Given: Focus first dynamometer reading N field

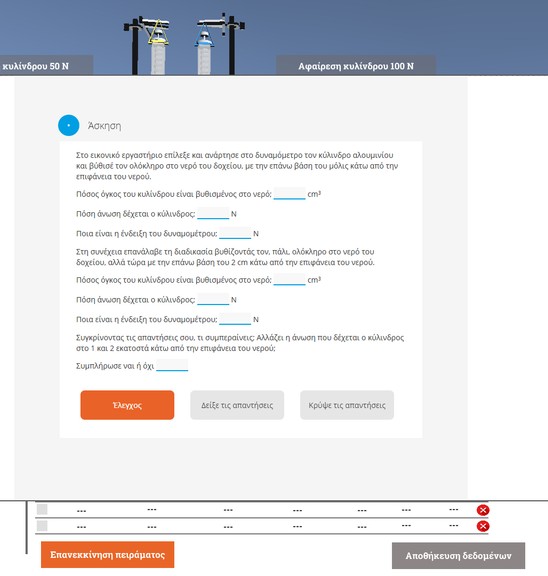Looking at the screenshot, I should tap(235, 233).
